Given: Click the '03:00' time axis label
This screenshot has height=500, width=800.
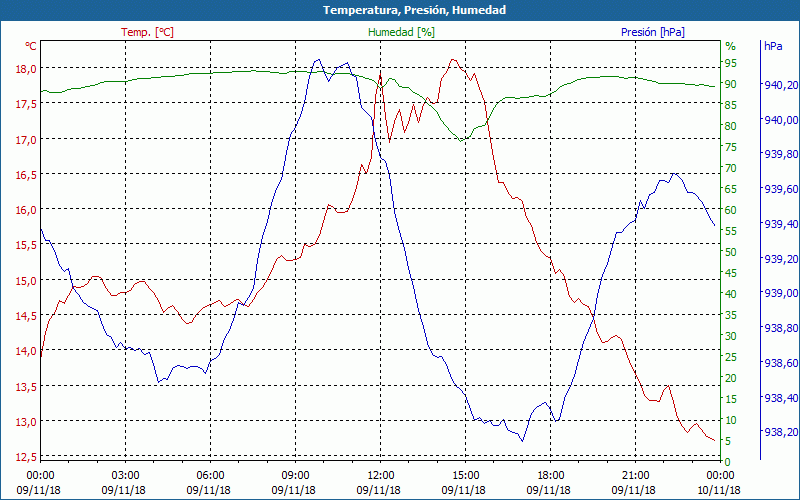Looking at the screenshot, I should click(x=125, y=476).
